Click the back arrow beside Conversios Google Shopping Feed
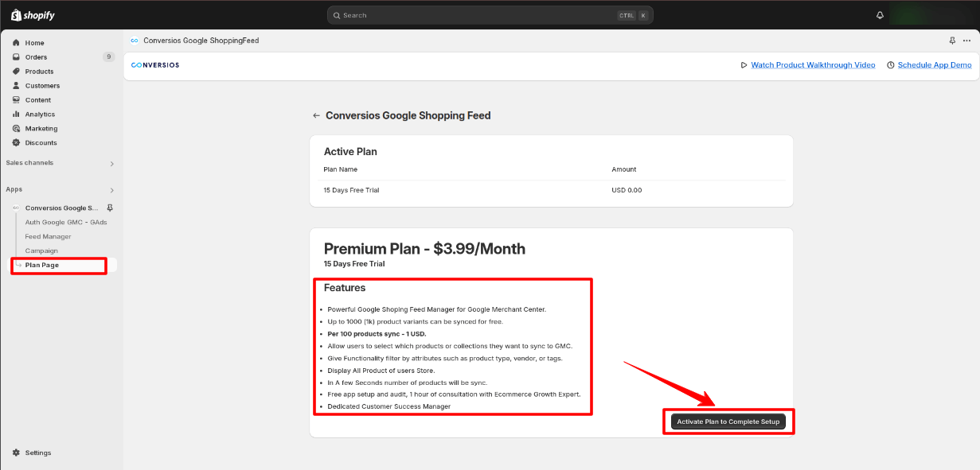Screen dimensions: 980x470 (316, 115)
